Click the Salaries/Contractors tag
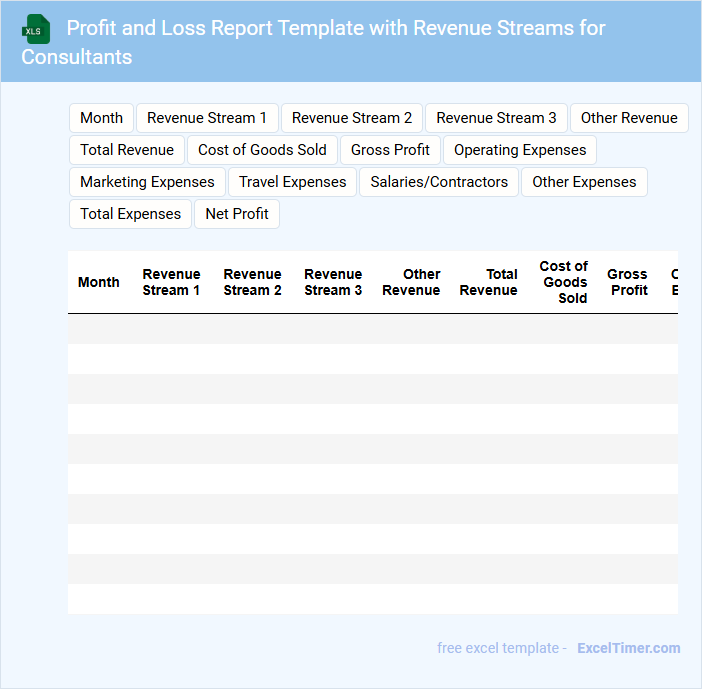The image size is (702, 689). [x=439, y=182]
